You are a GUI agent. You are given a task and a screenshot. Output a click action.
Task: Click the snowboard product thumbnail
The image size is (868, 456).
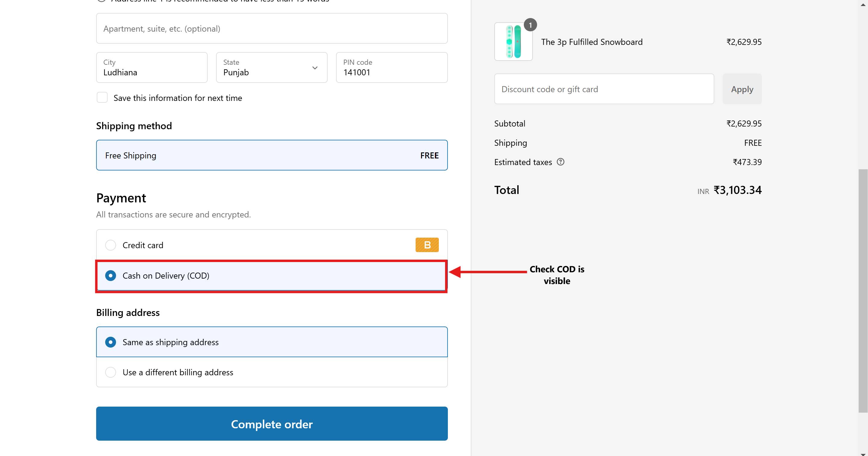(513, 42)
